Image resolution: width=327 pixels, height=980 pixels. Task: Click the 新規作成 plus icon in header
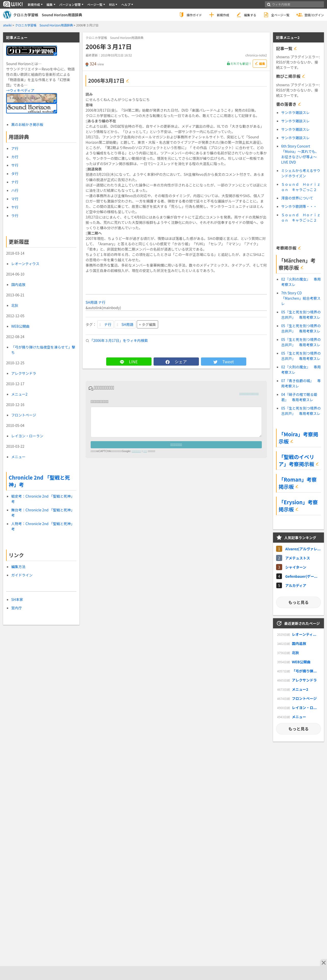point(212,15)
